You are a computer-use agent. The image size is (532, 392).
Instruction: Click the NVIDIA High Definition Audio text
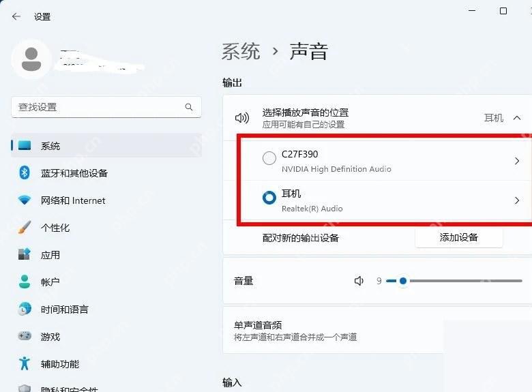point(336,169)
